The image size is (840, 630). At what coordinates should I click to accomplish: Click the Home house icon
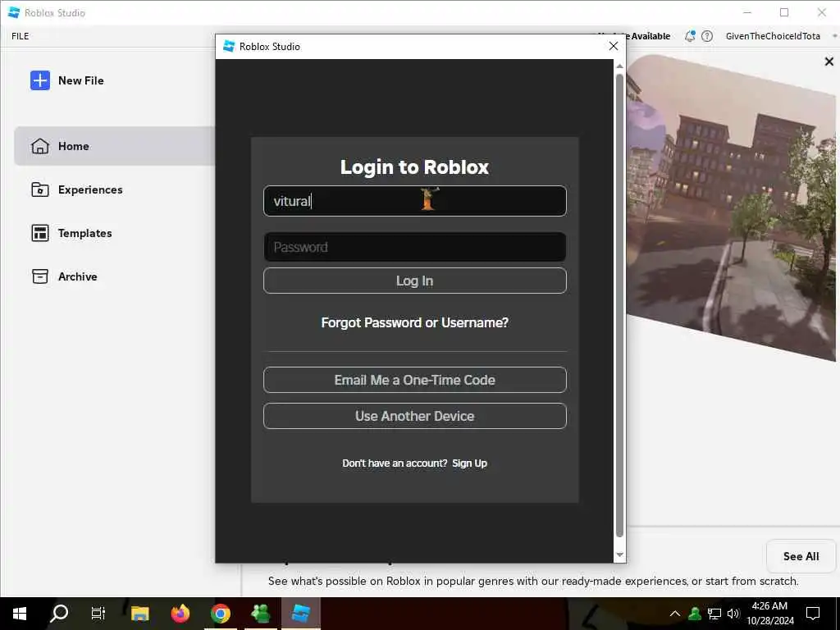pyautogui.click(x=40, y=146)
